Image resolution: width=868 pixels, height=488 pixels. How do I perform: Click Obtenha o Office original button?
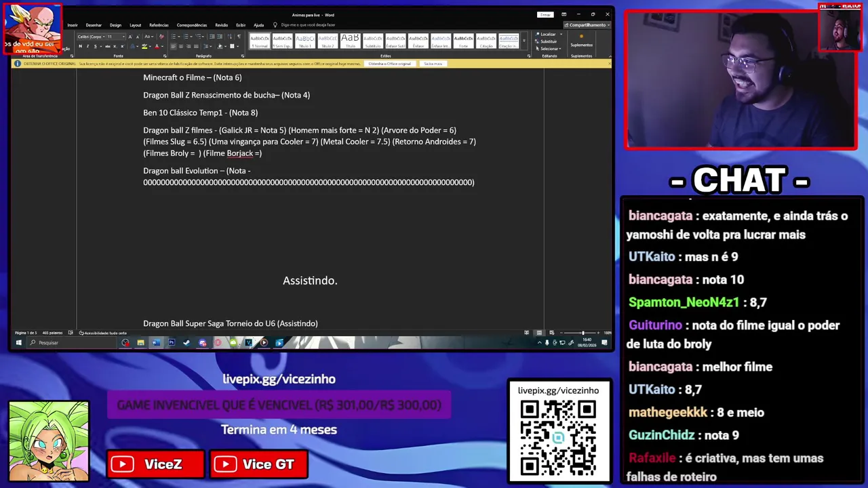tap(389, 64)
